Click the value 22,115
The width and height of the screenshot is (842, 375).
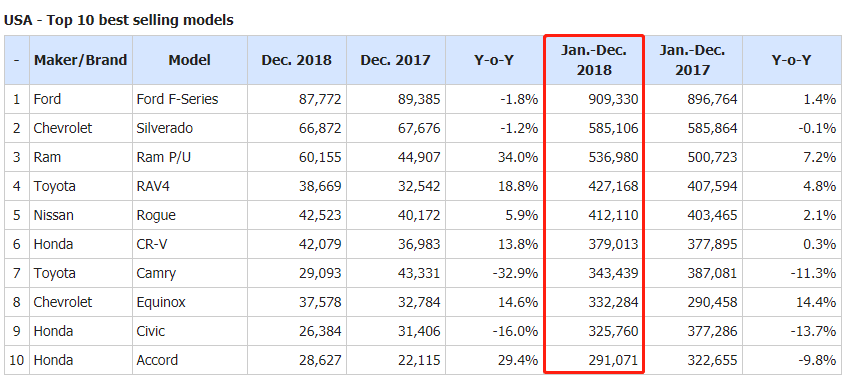(x=418, y=360)
